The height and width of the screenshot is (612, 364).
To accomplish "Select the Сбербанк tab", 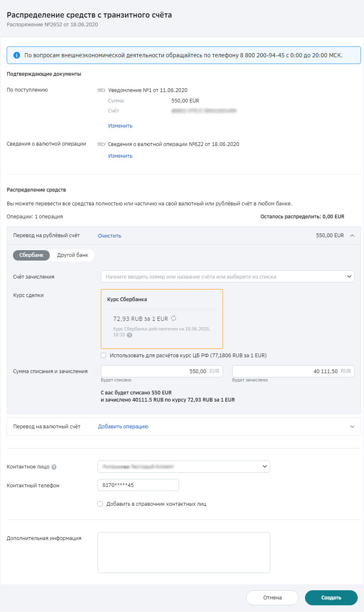I will pos(31,255).
